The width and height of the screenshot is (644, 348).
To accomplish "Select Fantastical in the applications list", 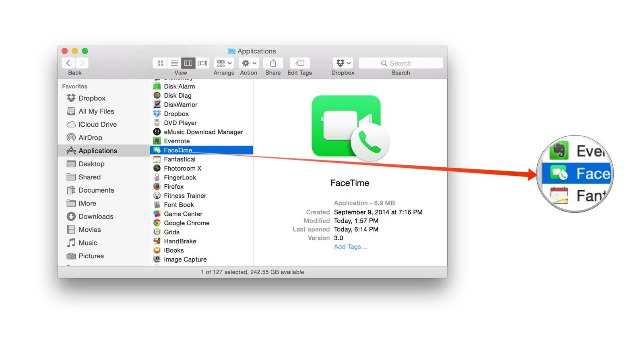I will click(x=180, y=159).
